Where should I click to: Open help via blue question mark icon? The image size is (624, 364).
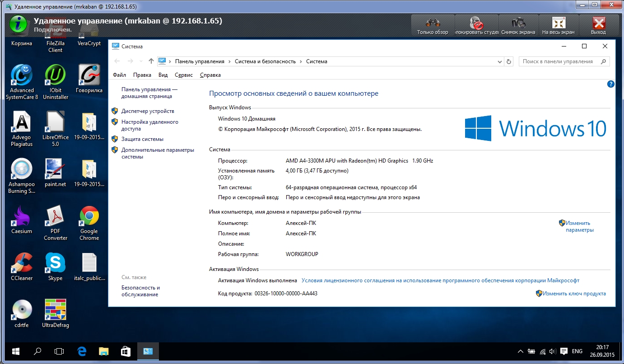tap(611, 84)
